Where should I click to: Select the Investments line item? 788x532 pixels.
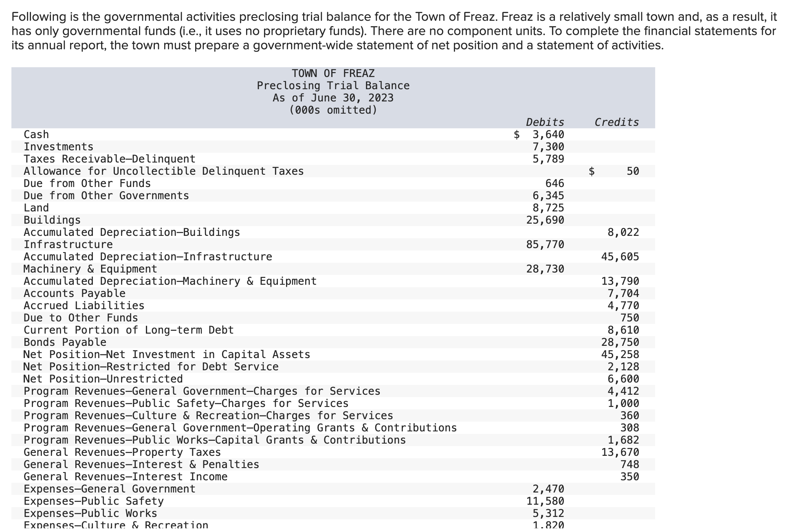[x=58, y=147]
